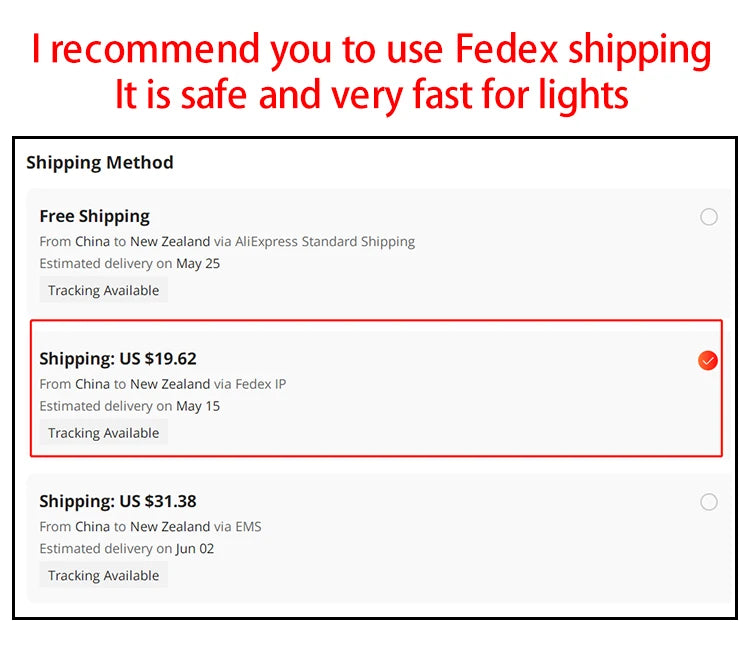Click the "via Fedex IP" route text
Image resolution: width=750 pixels, height=650 pixels.
coord(251,384)
